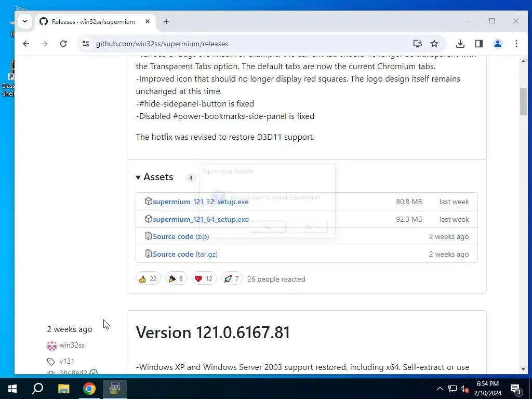Open the clock showing 6:54 PM
532x399 pixels.
click(487, 389)
